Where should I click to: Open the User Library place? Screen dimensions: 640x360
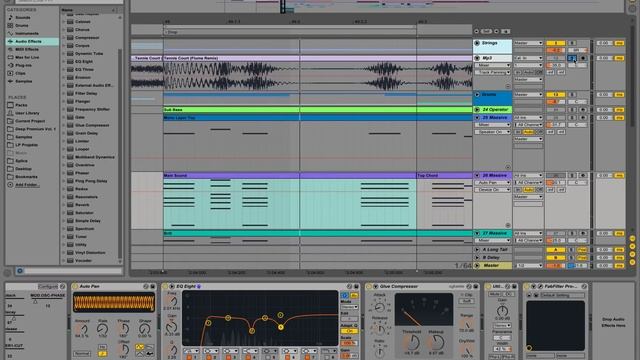click(27, 113)
